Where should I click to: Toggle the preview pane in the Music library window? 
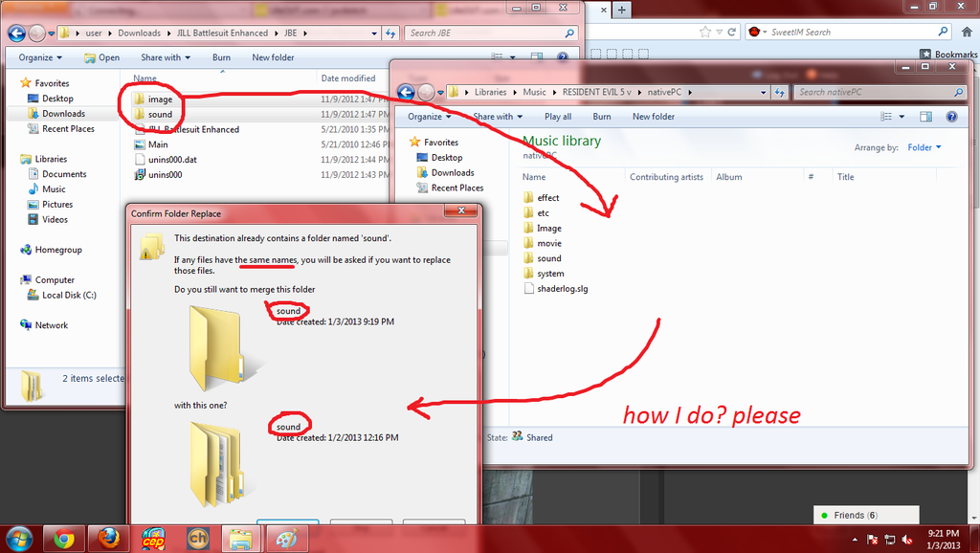tap(925, 116)
